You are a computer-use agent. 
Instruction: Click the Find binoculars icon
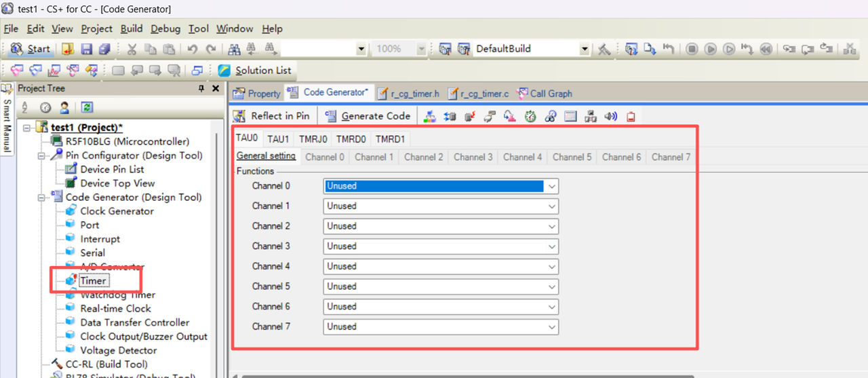click(x=234, y=49)
